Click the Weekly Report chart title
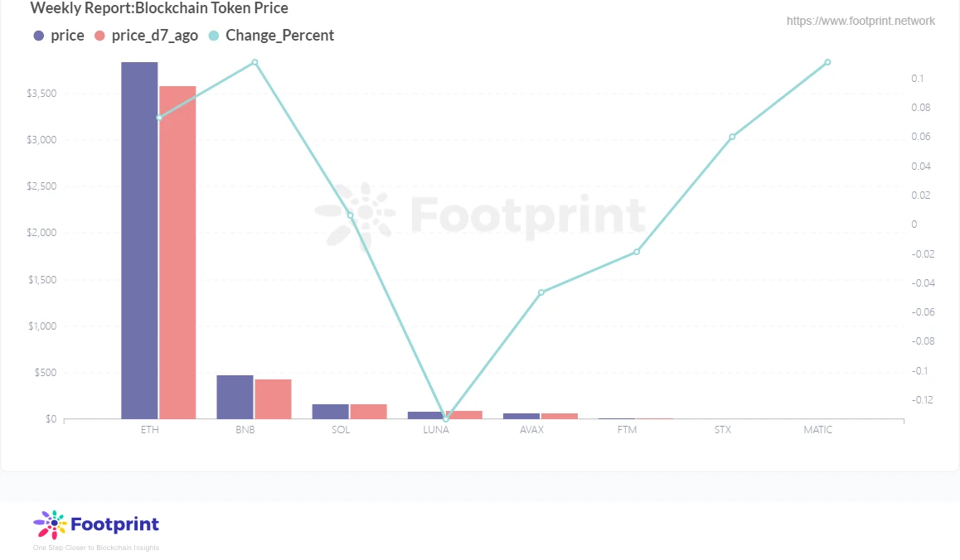 [159, 8]
